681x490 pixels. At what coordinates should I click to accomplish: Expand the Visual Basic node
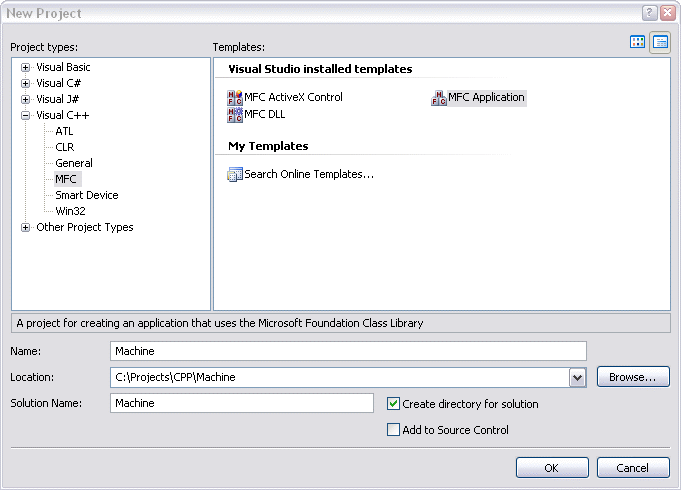[25, 67]
